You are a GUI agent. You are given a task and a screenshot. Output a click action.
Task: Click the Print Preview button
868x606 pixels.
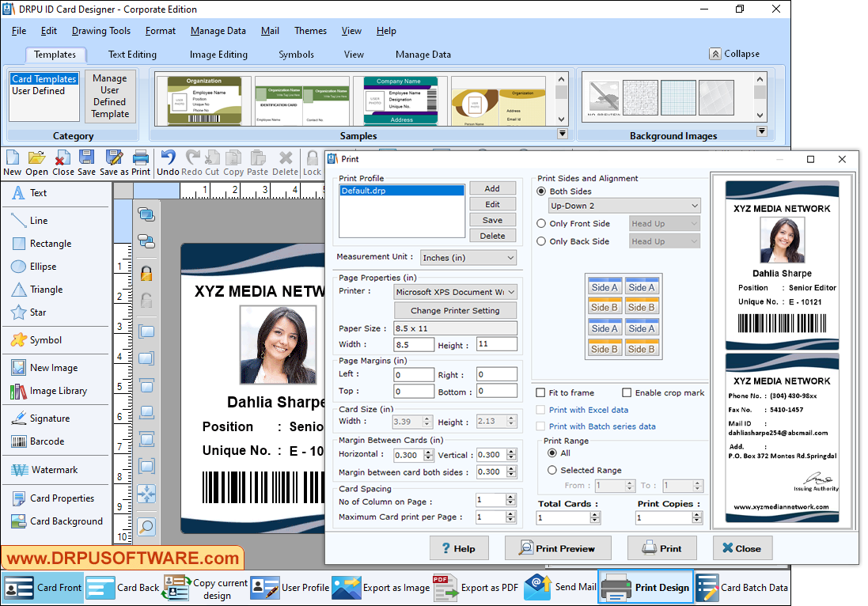click(558, 547)
